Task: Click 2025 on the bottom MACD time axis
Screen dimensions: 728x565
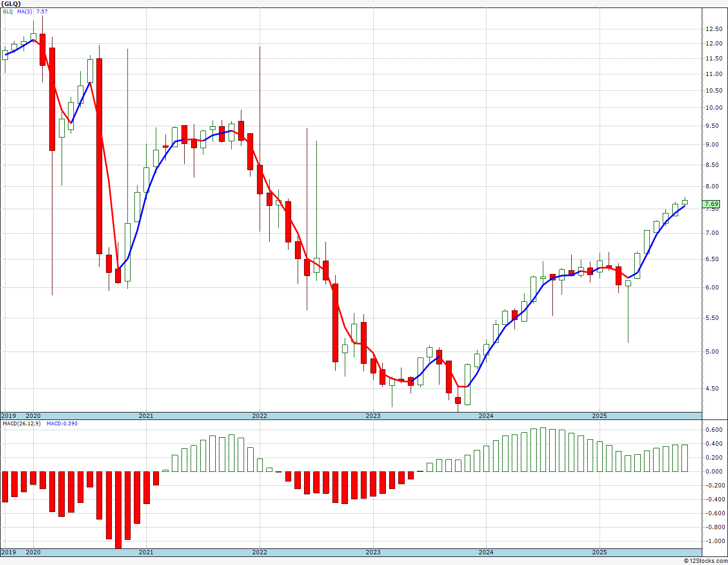Action: (x=600, y=552)
